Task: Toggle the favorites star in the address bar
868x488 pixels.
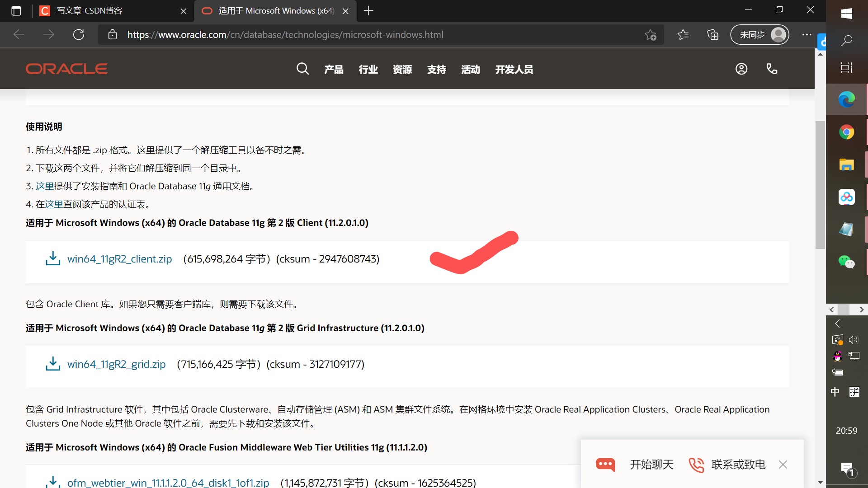Action: 651,34
